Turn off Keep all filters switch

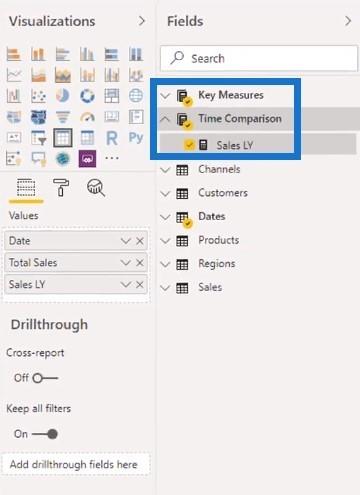click(x=45, y=434)
